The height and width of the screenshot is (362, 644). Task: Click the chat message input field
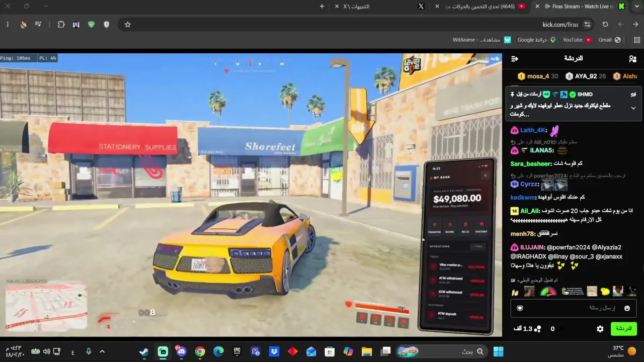pyautogui.click(x=574, y=308)
